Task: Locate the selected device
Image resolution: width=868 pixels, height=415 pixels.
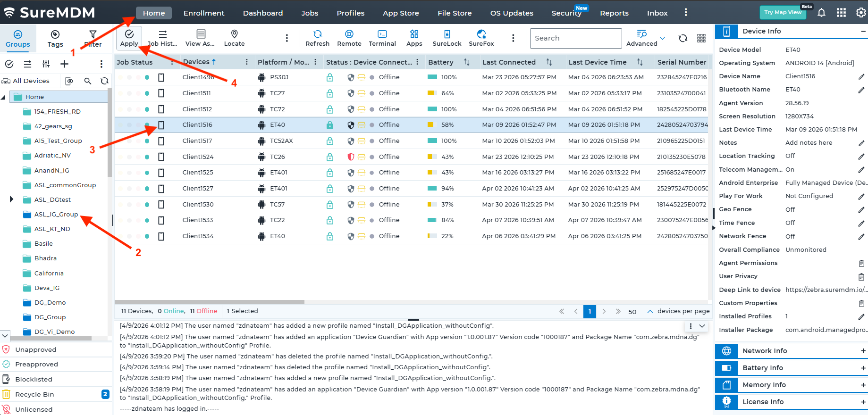Action: pos(234,38)
